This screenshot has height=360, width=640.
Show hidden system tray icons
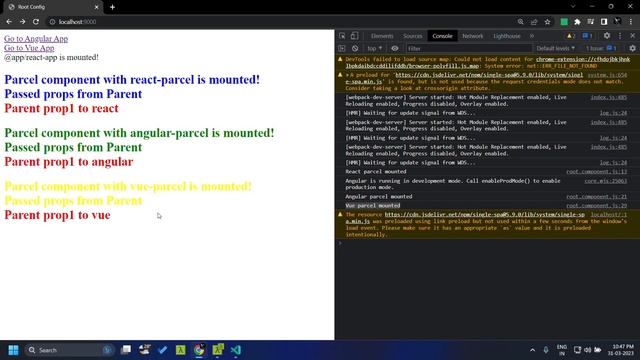(x=532, y=350)
